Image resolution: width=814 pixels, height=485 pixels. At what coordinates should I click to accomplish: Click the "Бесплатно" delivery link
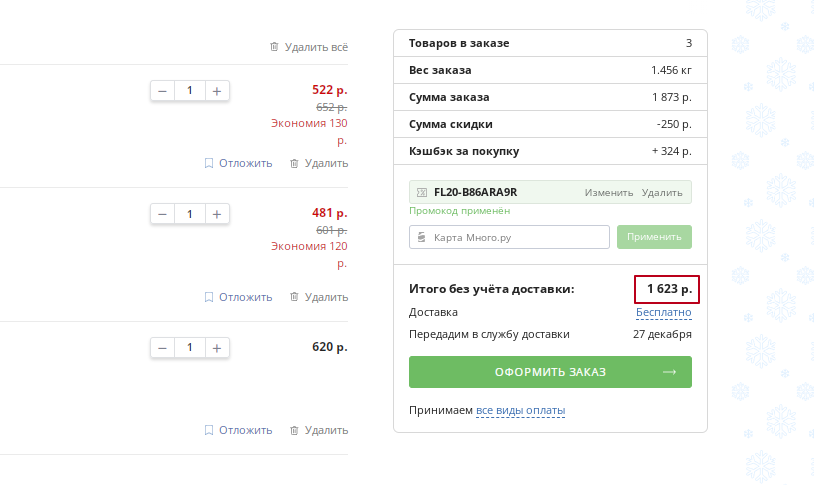(663, 313)
